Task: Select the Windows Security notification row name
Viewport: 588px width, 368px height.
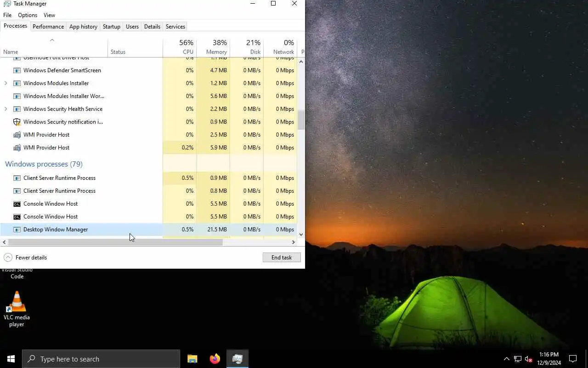Action: point(63,122)
